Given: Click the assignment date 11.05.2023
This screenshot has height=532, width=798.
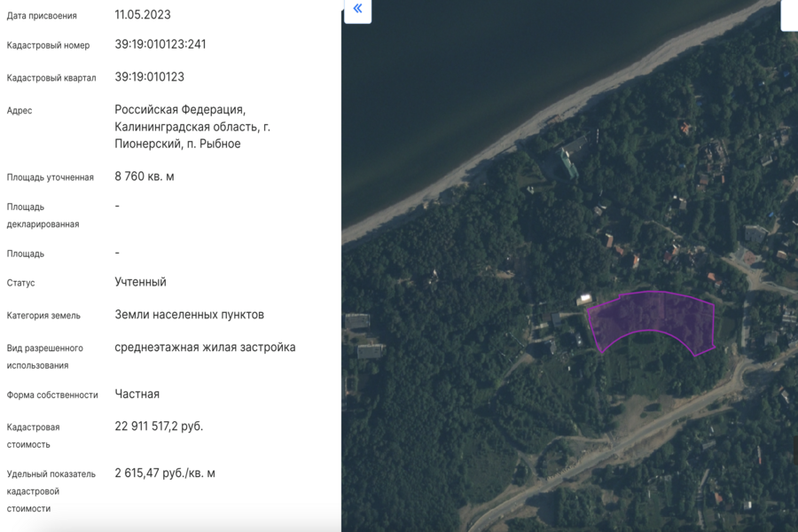Looking at the screenshot, I should (143, 15).
